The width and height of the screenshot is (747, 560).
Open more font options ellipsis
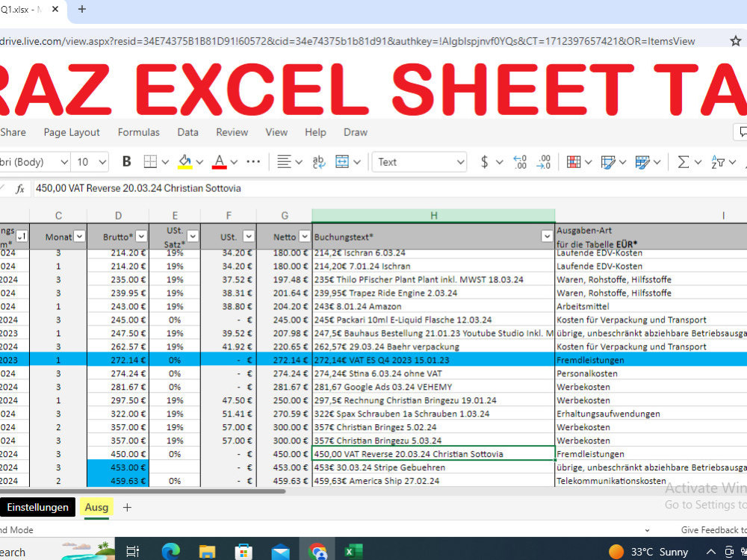pos(253,162)
